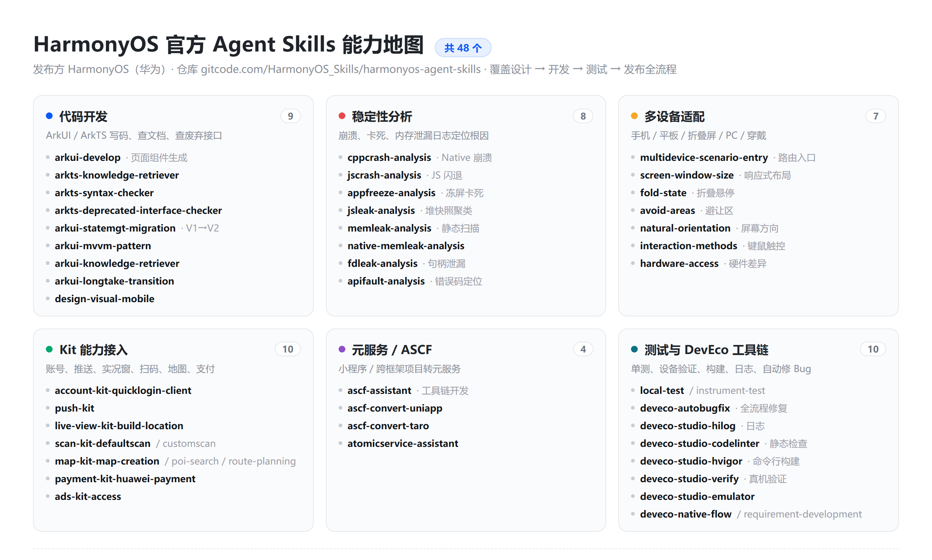The height and width of the screenshot is (560, 932).
Task: Click the count badge 10 on Kit 能力接入
Action: coord(287,350)
